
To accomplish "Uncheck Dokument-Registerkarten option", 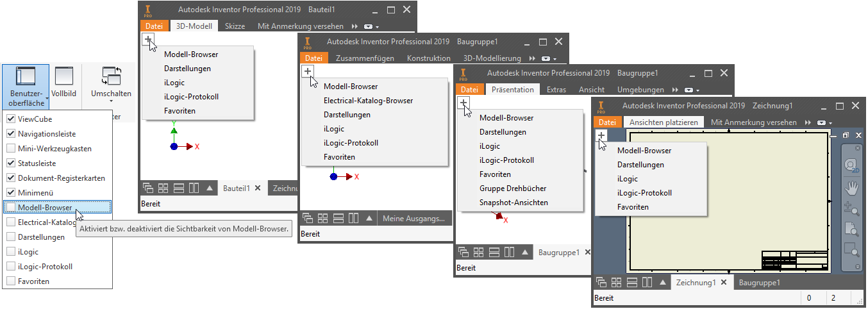I will pyautogui.click(x=11, y=178).
